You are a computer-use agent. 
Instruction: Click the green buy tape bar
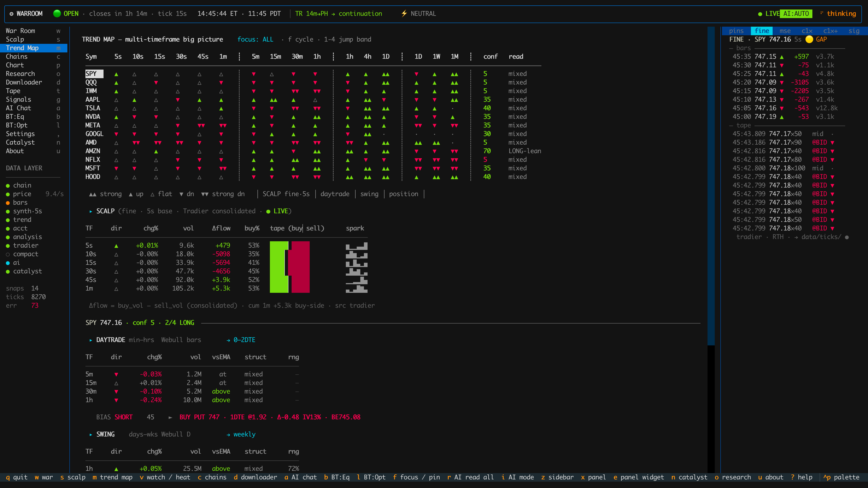(279, 267)
